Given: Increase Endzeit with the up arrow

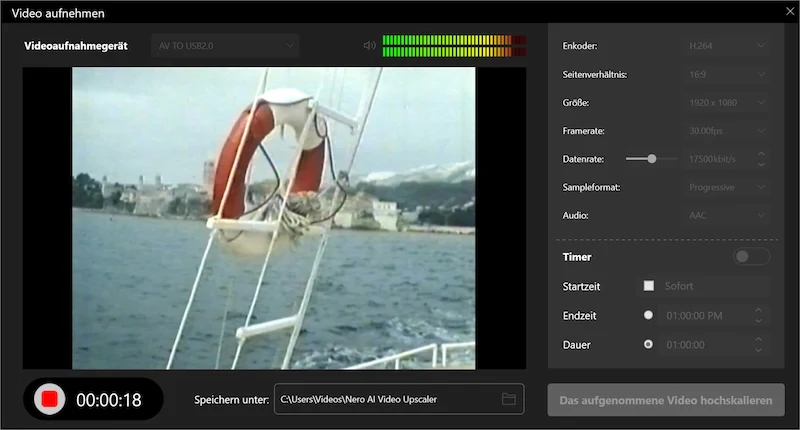Looking at the screenshot, I should pos(758,310).
